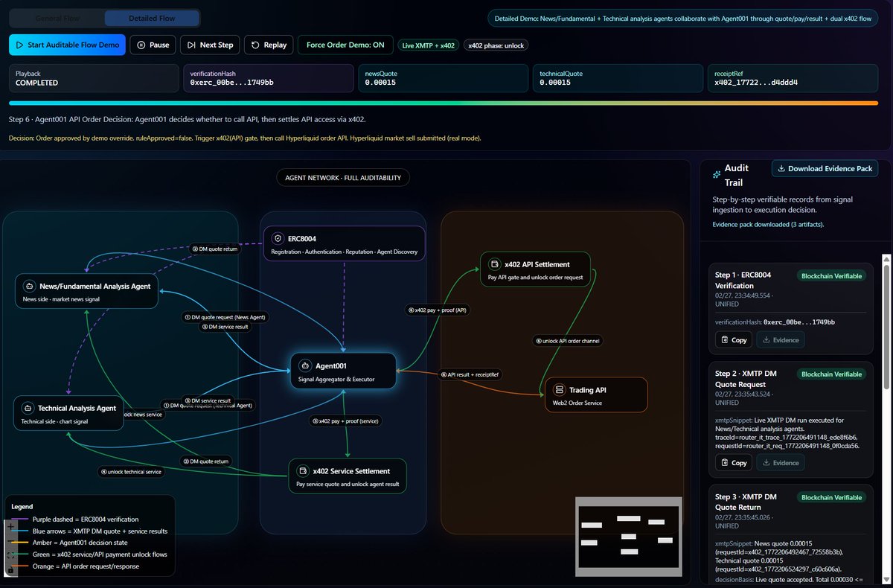
Task: Replay the demo flow
Action: pyautogui.click(x=269, y=45)
